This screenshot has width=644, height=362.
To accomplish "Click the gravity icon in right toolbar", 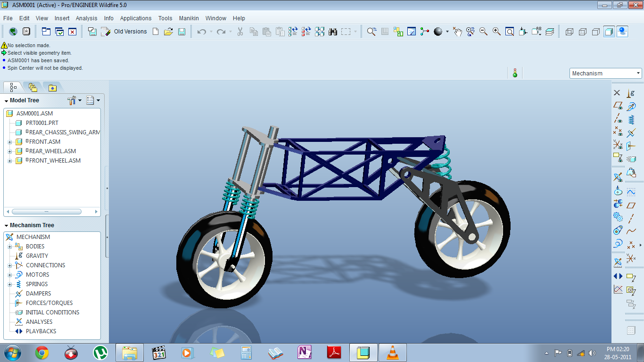I will pyautogui.click(x=631, y=93).
